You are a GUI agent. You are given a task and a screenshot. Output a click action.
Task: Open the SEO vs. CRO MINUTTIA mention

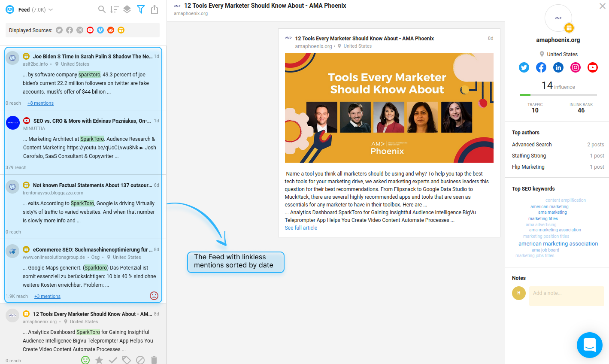pyautogui.click(x=83, y=143)
